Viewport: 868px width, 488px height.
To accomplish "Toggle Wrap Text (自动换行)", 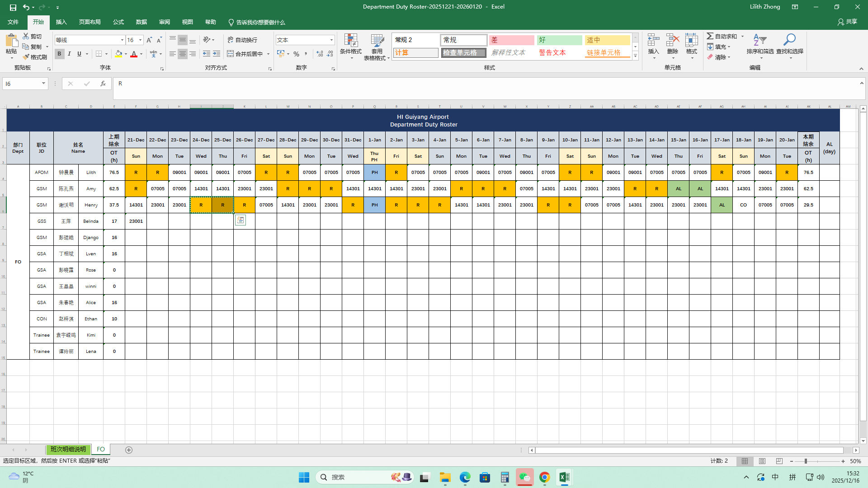I will (242, 40).
